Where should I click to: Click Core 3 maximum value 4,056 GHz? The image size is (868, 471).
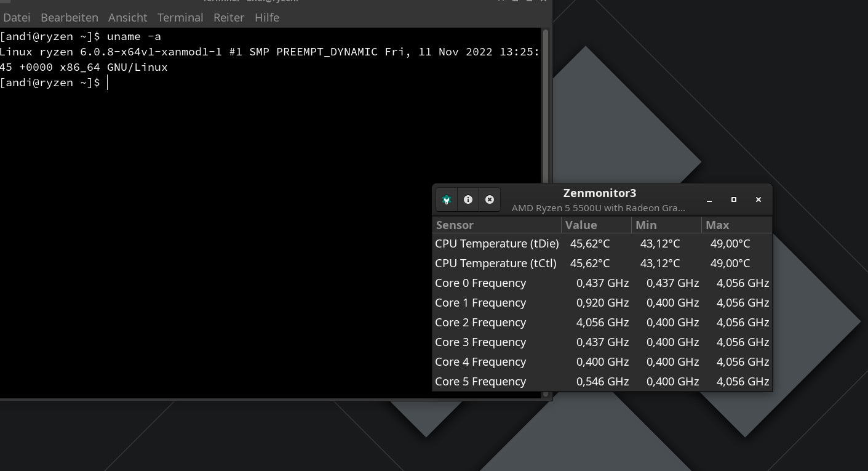click(x=743, y=342)
